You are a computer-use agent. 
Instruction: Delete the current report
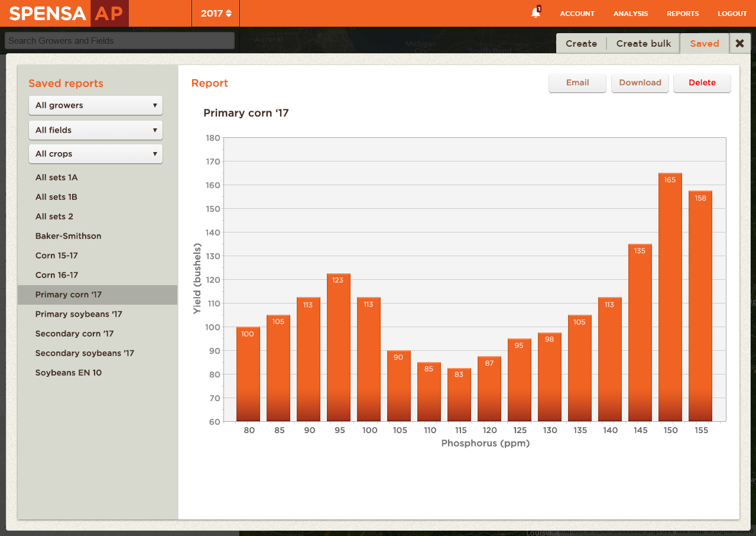tap(702, 83)
